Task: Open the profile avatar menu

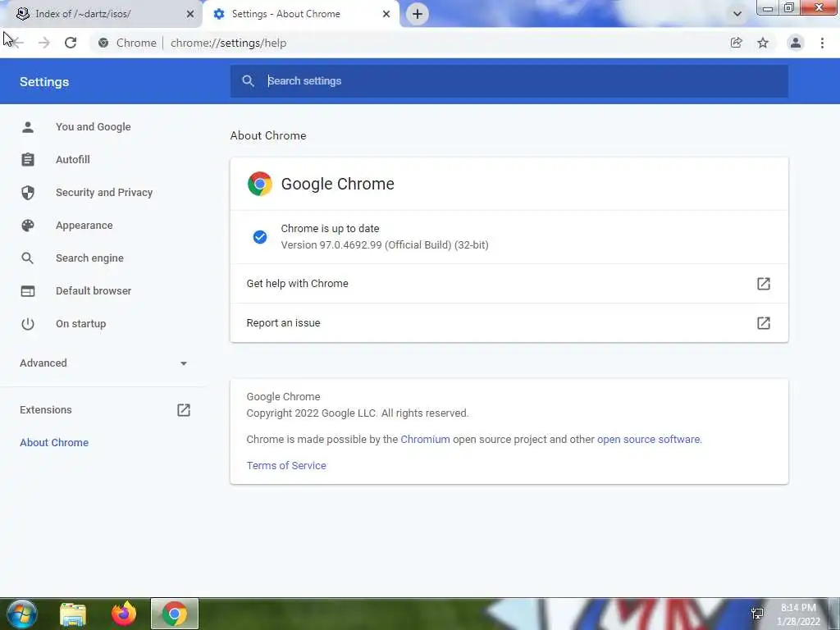Action: pyautogui.click(x=796, y=43)
